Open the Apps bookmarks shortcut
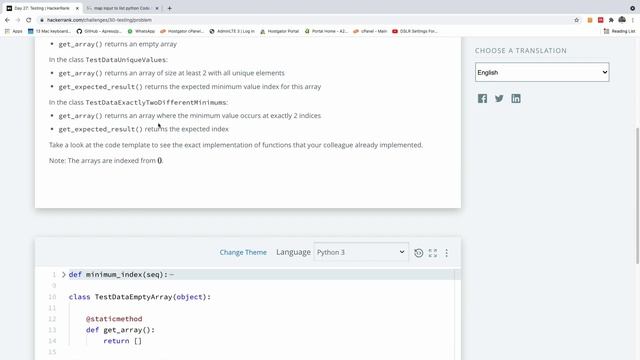 13,31
